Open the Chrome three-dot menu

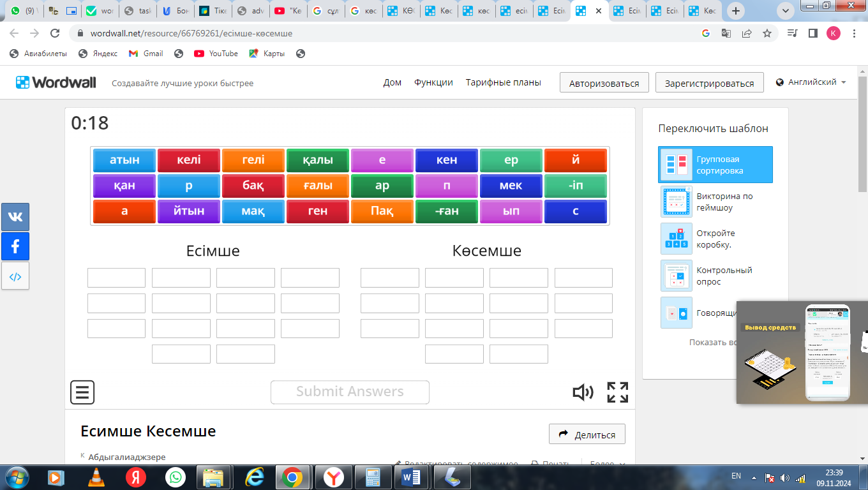854,33
